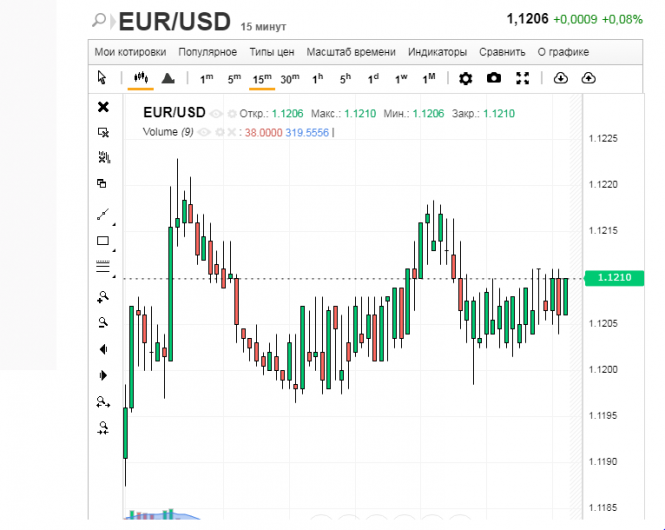665x530 pixels.
Task: Click the search magnifier beside EUR/USD title
Action: (99, 20)
